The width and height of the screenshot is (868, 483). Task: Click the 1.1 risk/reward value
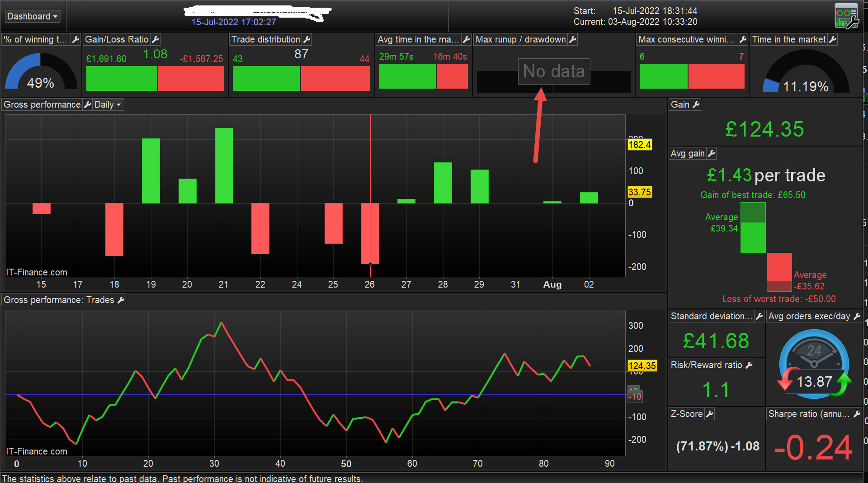point(716,389)
